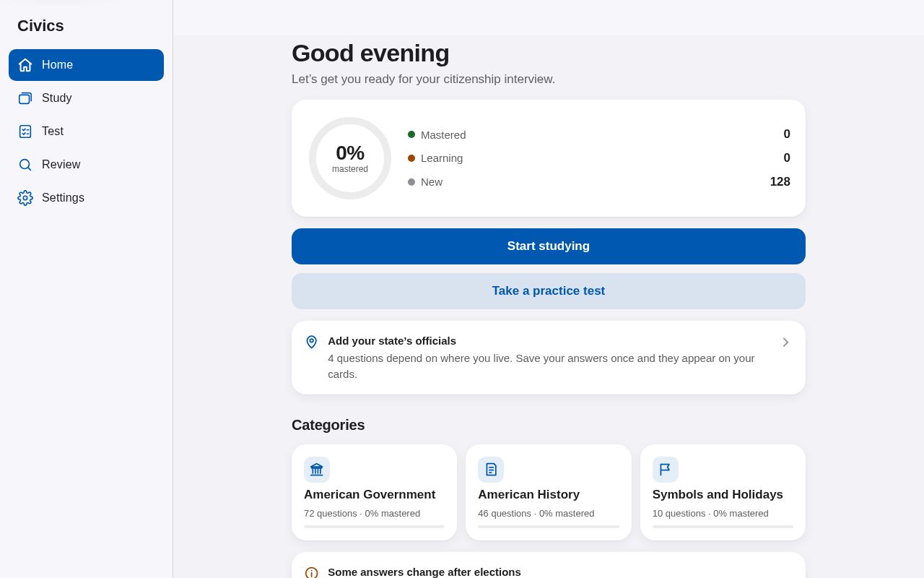Click the American History document icon

click(x=491, y=470)
